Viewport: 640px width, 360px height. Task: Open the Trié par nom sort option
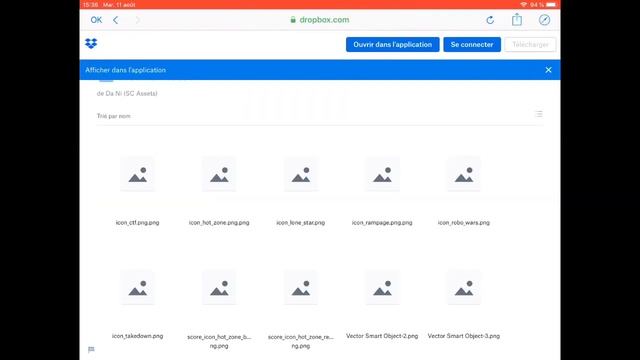[x=114, y=116]
